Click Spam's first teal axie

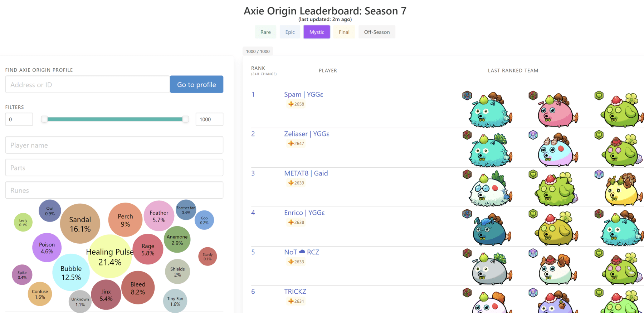pyautogui.click(x=489, y=111)
